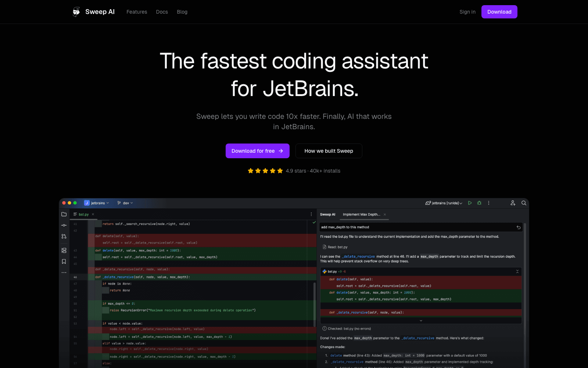Click the 'if max_depth <= 0:' code line
Screen dimensions: 588x368
119,304
